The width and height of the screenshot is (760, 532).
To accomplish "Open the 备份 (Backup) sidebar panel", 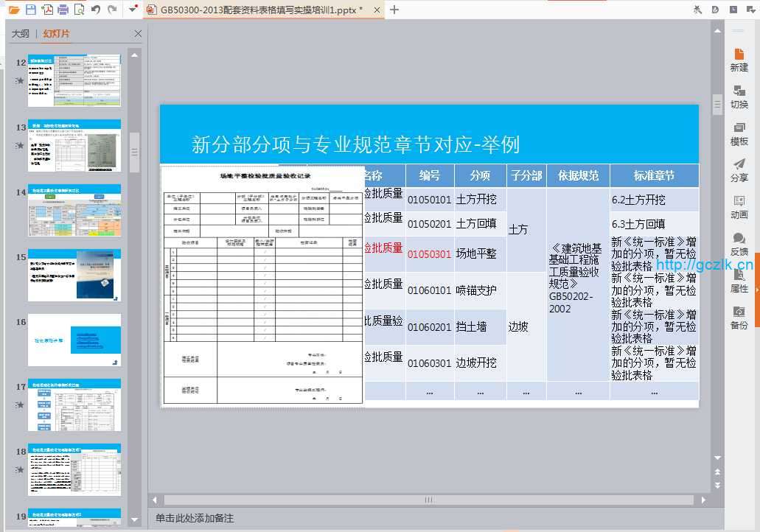I will pyautogui.click(x=739, y=318).
